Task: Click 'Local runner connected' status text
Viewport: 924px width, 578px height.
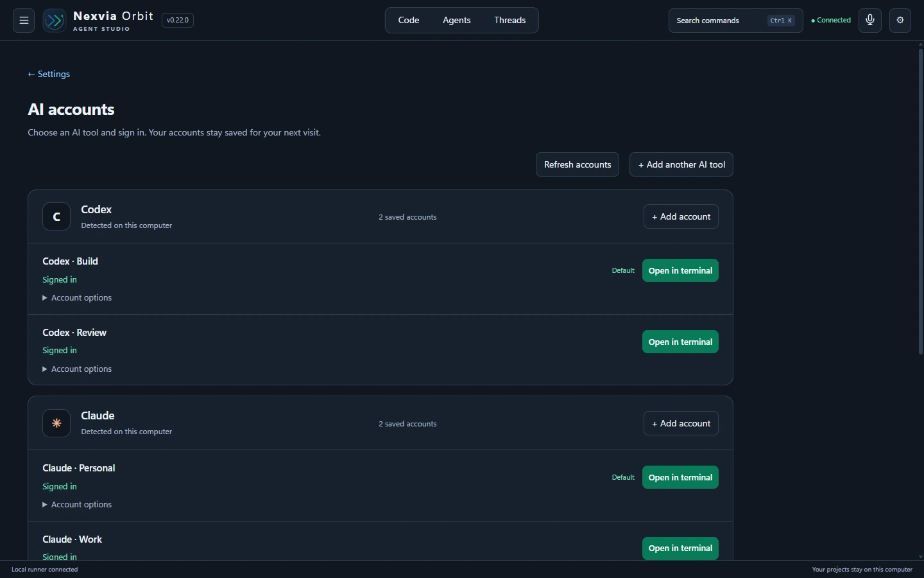Action: click(45, 569)
